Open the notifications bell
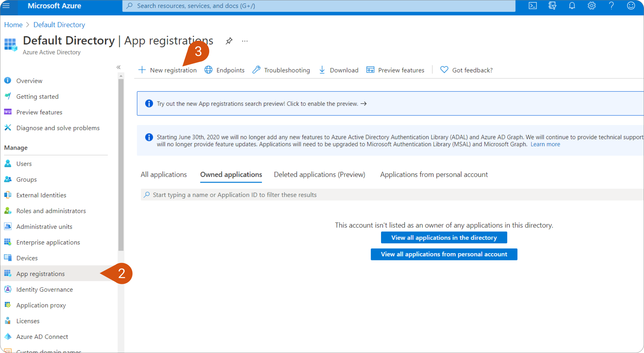This screenshot has height=353, width=644. (572, 6)
